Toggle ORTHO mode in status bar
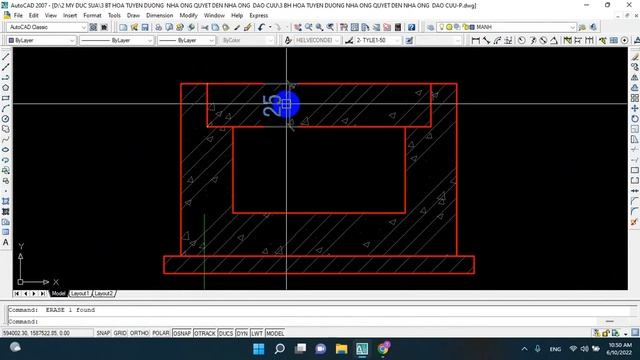This screenshot has height=360, width=640. coord(139,333)
